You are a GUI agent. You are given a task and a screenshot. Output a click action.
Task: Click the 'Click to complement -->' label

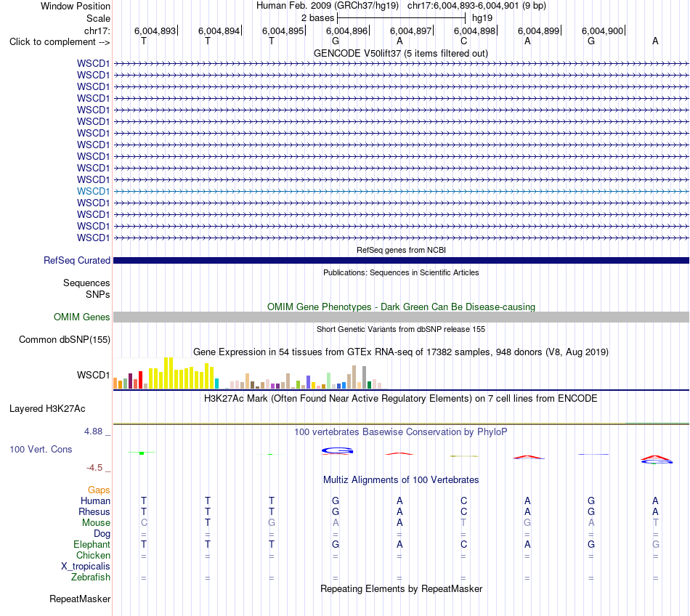point(60,42)
